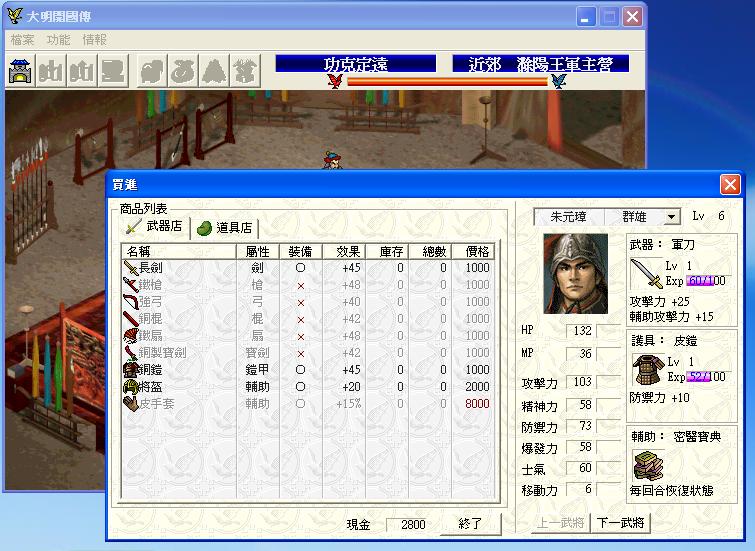Open the 情報 menu

coord(94,40)
